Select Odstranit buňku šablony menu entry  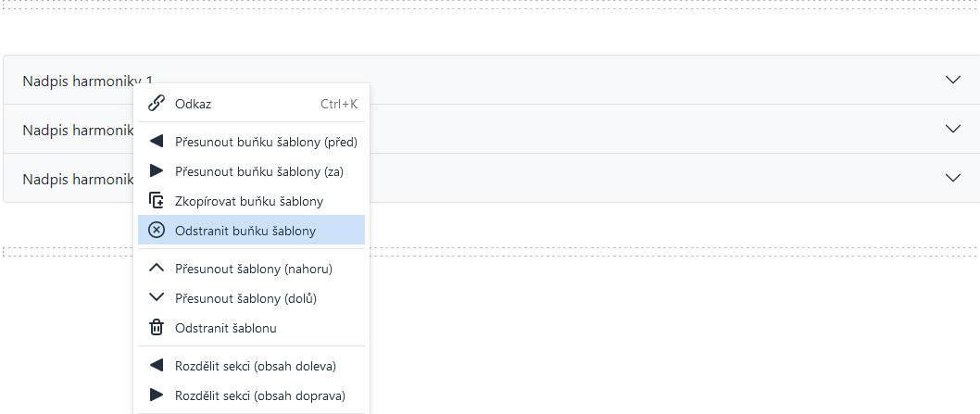pos(245,231)
